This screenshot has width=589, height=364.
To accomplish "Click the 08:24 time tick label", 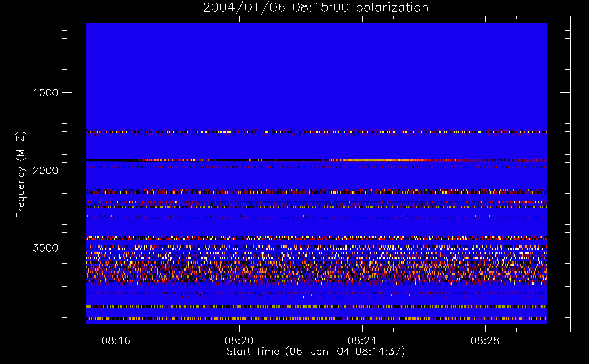I will [x=362, y=341].
